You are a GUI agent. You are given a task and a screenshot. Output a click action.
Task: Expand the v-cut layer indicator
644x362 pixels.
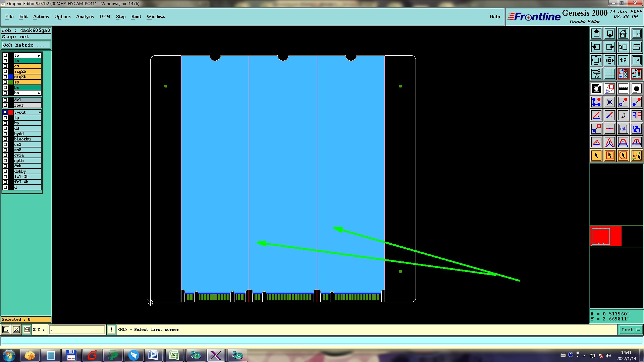40,112
